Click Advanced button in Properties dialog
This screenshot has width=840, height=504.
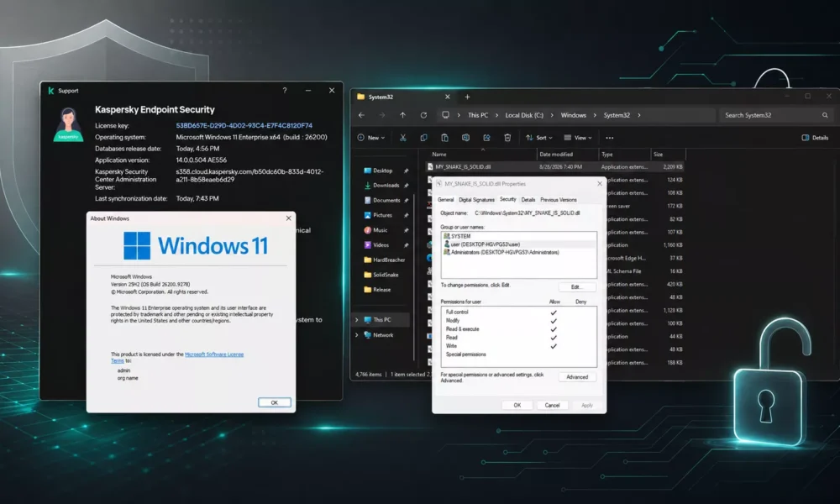[x=577, y=377]
